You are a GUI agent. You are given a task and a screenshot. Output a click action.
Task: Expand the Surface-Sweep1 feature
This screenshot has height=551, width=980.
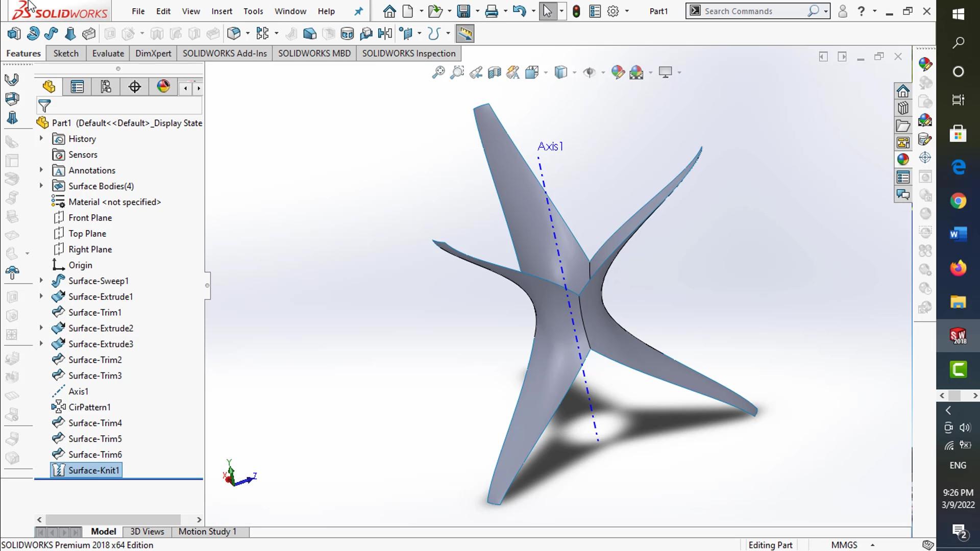41,281
